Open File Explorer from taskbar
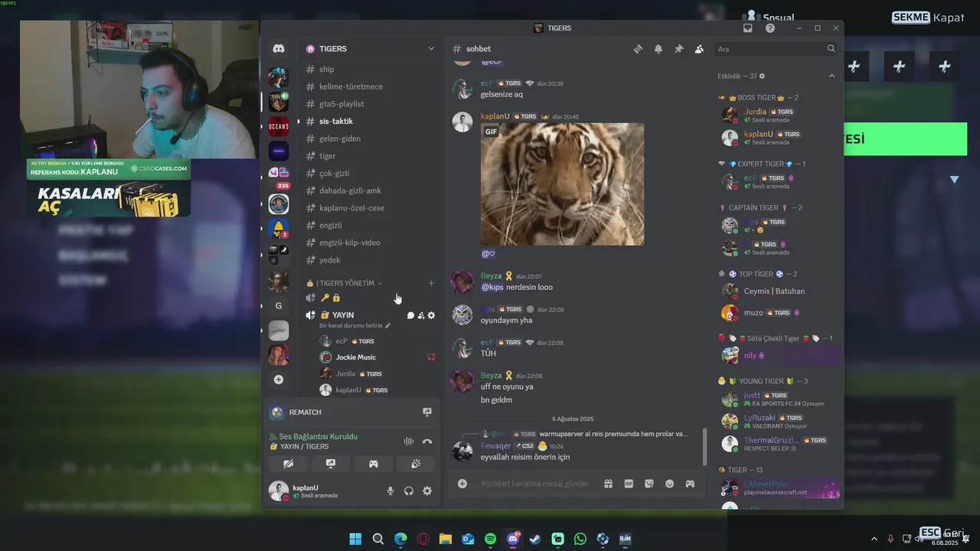 (445, 539)
